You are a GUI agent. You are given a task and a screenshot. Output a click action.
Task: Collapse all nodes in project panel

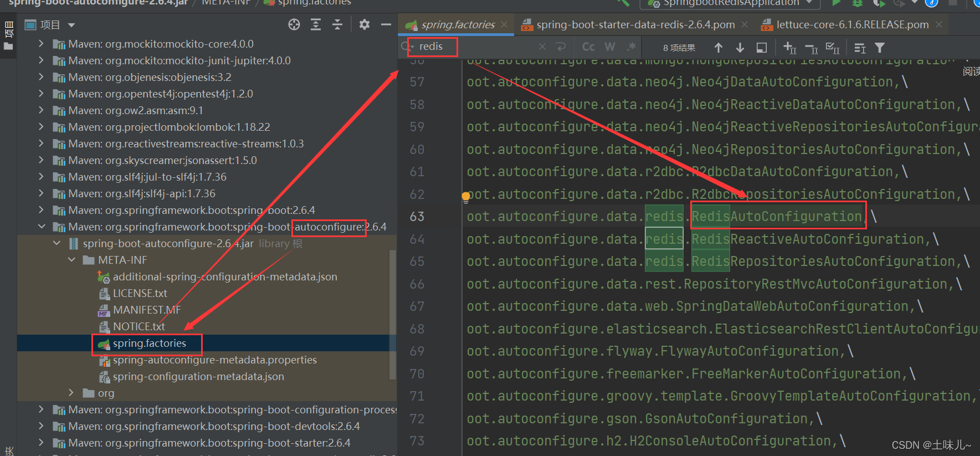[x=337, y=24]
